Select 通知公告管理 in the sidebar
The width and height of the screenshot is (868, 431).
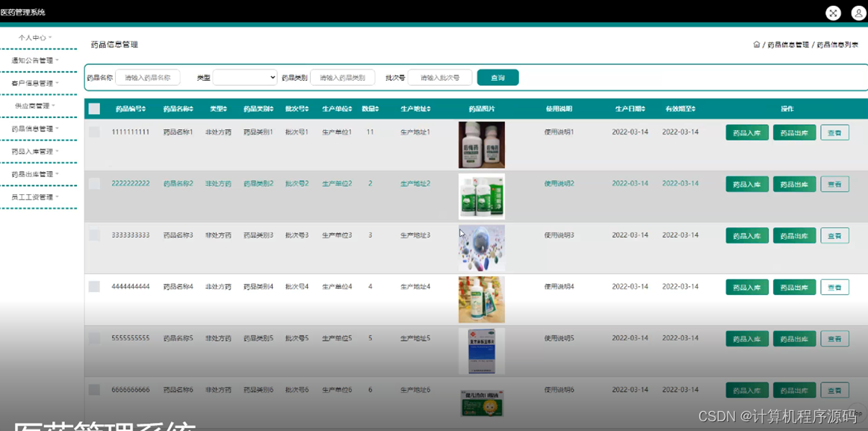pos(33,60)
